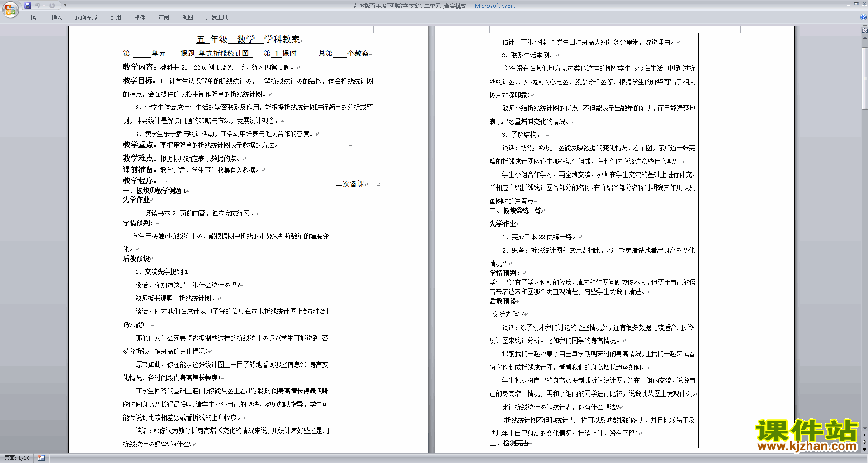Click the heading 课前准备
Viewport: 868px width, 463px height.
[140, 169]
